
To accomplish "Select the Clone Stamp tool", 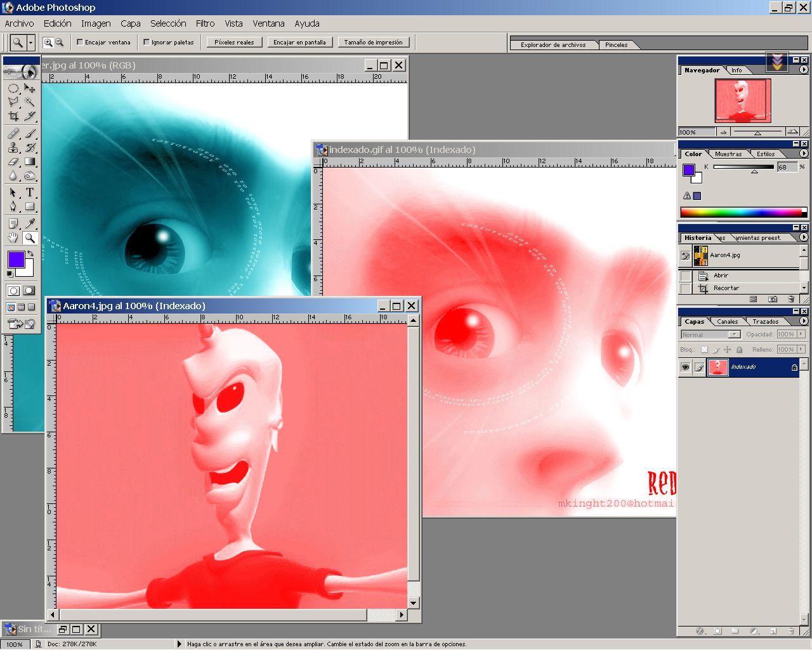I will point(13,148).
